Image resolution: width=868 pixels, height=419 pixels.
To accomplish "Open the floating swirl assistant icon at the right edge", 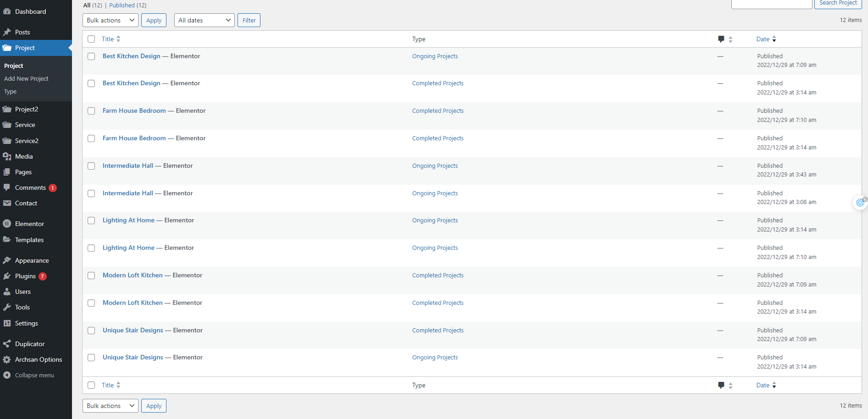I will click(860, 202).
